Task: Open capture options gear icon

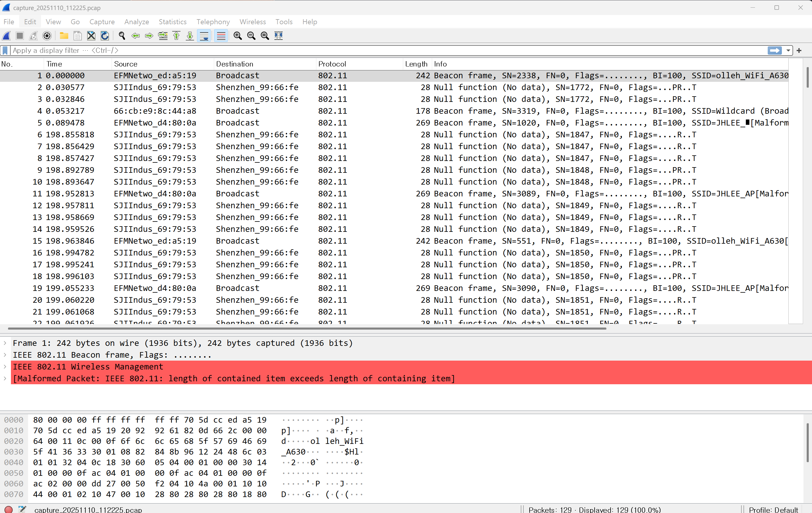Action: coord(47,36)
